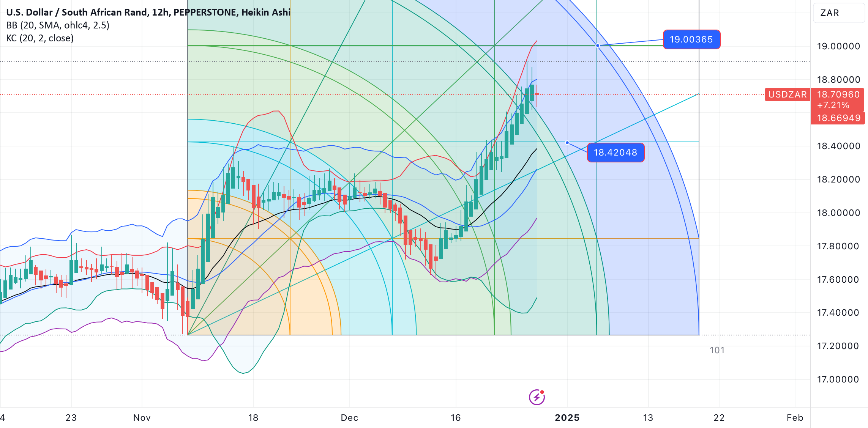Click the 16 date label on time axis
Viewport: 868px width, 428px height.
point(456,418)
